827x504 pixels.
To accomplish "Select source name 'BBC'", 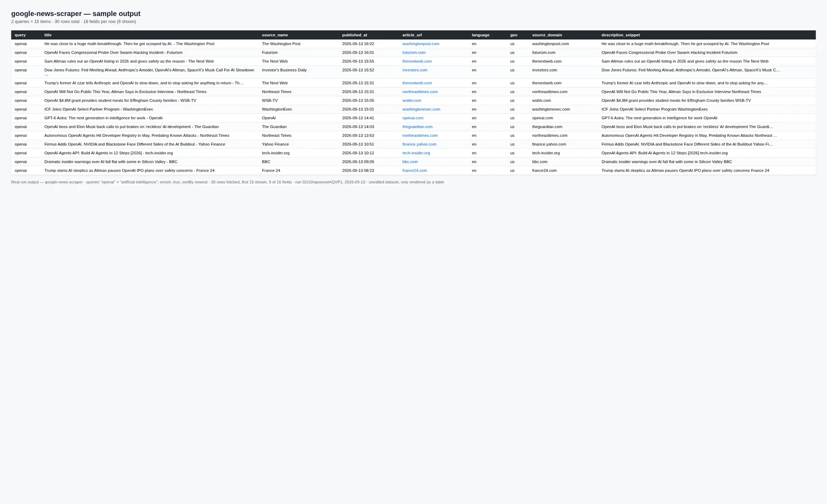I will pyautogui.click(x=266, y=162).
